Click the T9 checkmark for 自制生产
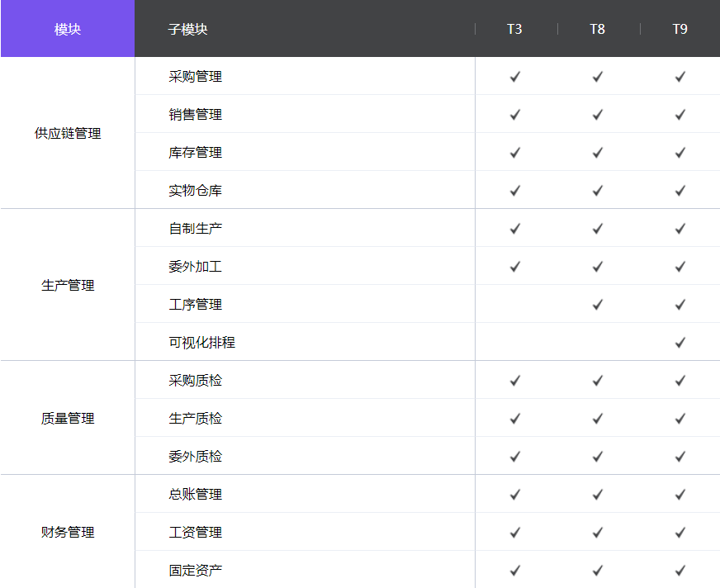The width and height of the screenshot is (720, 588). [x=680, y=229]
